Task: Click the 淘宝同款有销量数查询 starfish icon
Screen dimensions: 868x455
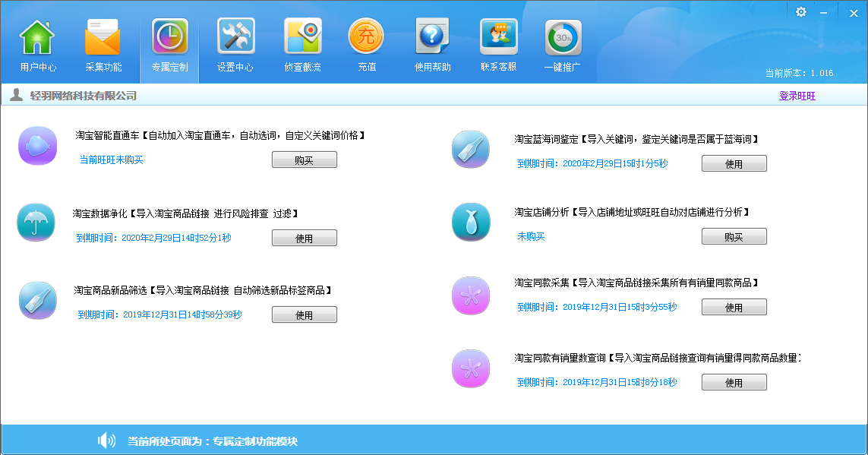Action: point(471,368)
